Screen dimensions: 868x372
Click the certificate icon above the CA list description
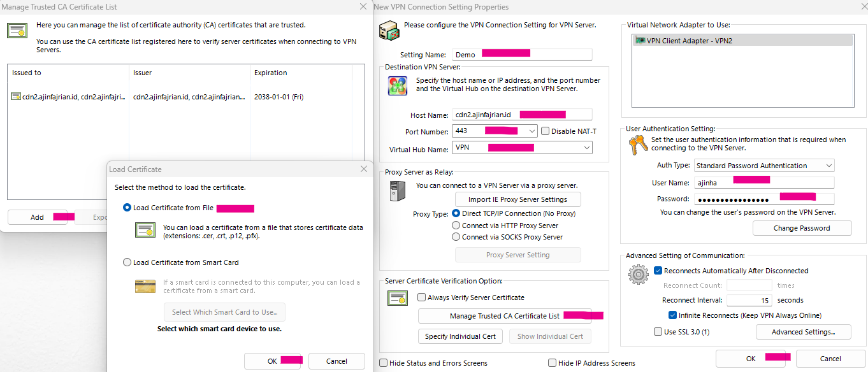click(x=17, y=30)
